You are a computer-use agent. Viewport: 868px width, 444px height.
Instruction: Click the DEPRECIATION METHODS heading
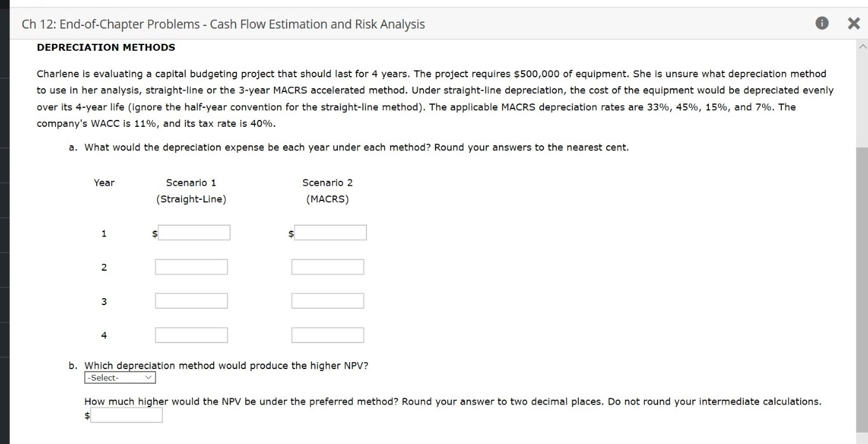(x=106, y=47)
